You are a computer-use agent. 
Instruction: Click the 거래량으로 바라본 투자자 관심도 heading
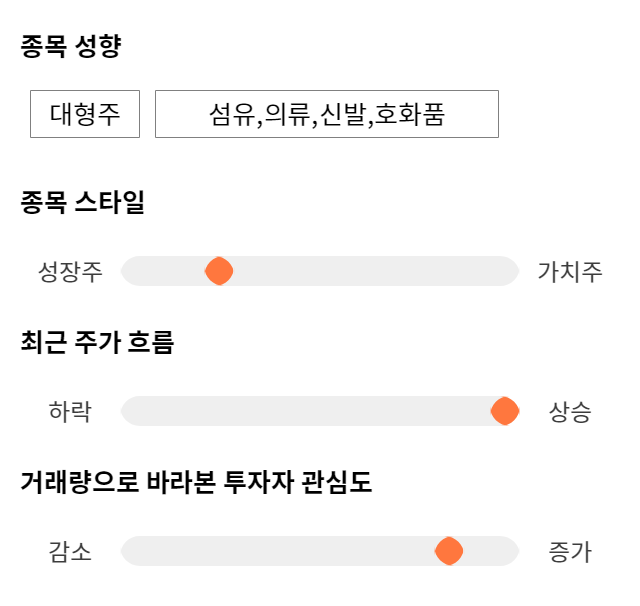(x=196, y=483)
